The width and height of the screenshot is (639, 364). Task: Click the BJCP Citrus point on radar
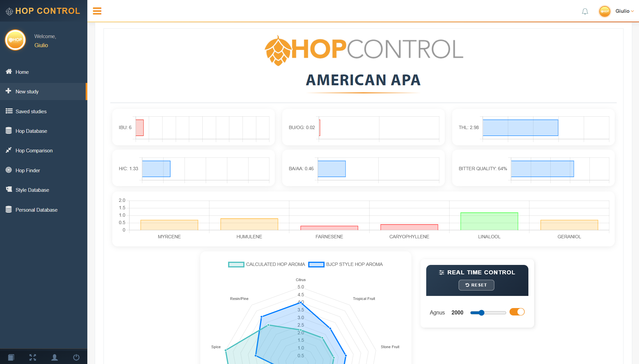pyautogui.click(x=301, y=302)
